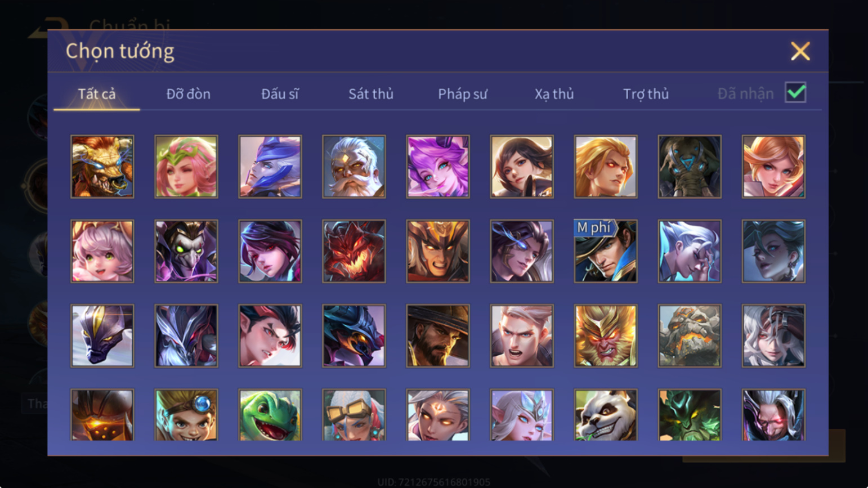
Task: Pick the cowboy hat bearded hero
Action: tap(438, 336)
